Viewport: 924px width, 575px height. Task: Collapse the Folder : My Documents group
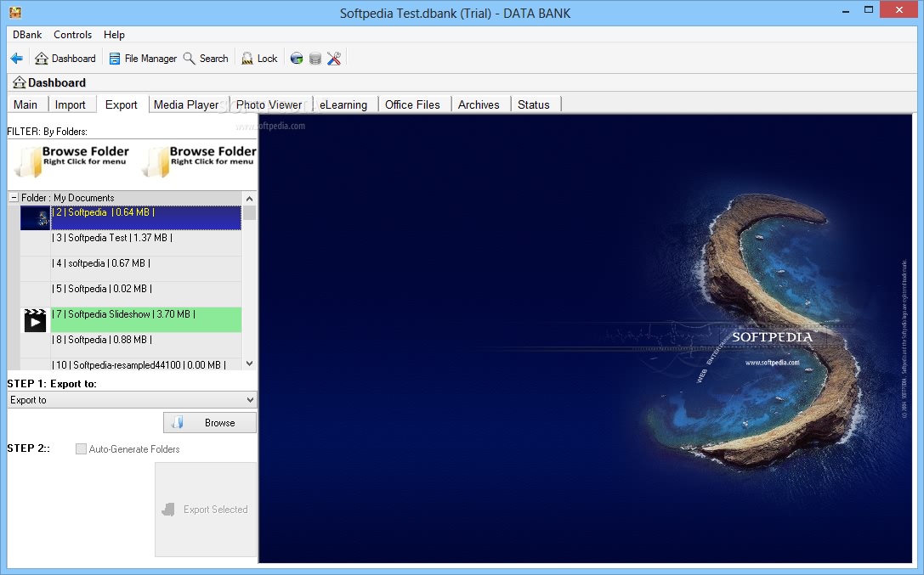pyautogui.click(x=14, y=198)
